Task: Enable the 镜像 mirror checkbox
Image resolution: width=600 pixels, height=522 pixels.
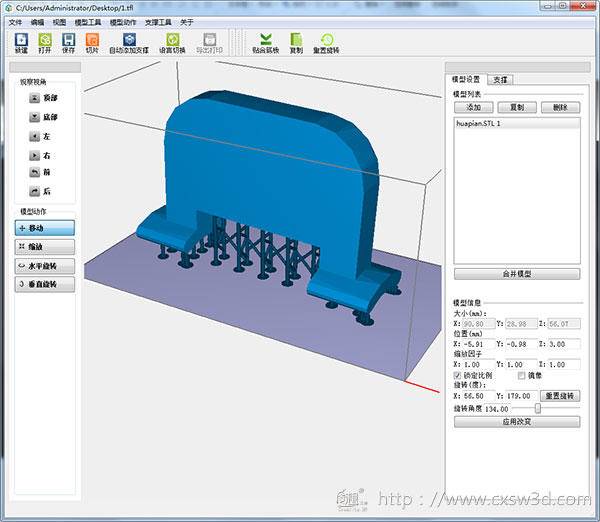Action: pyautogui.click(x=521, y=375)
